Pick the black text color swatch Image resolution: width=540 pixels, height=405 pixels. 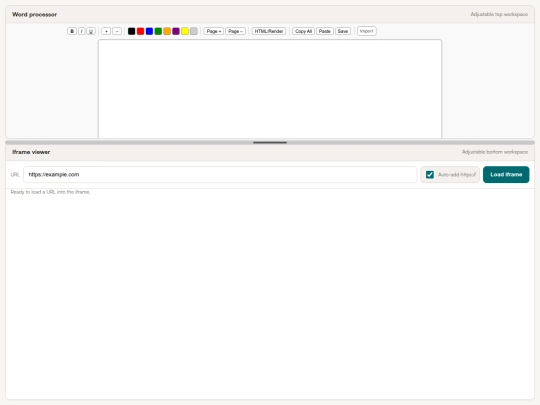[x=132, y=31]
